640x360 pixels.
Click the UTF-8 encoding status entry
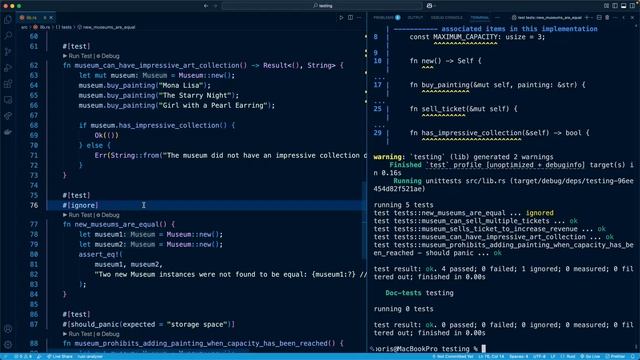point(539,356)
